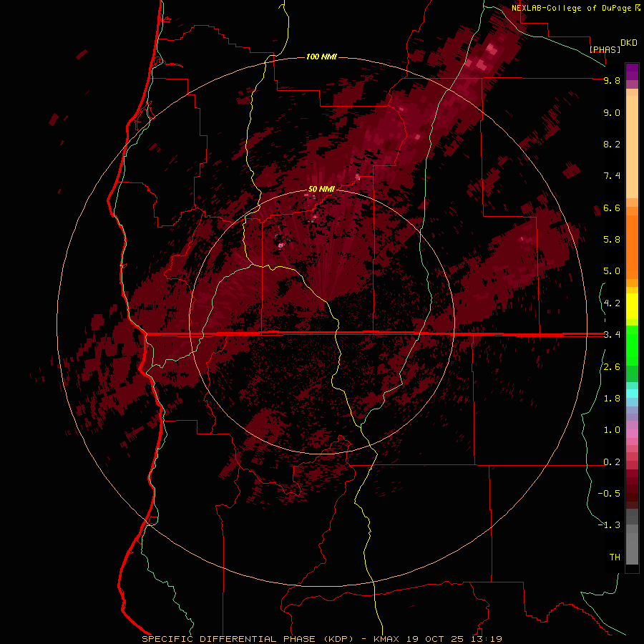Pick the yellow segment of the color bar

pyautogui.click(x=632, y=306)
